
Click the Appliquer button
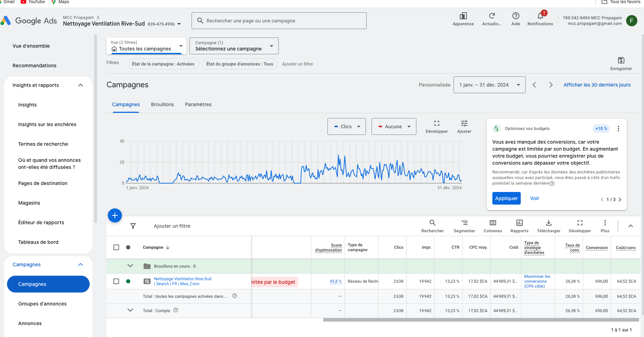506,198
